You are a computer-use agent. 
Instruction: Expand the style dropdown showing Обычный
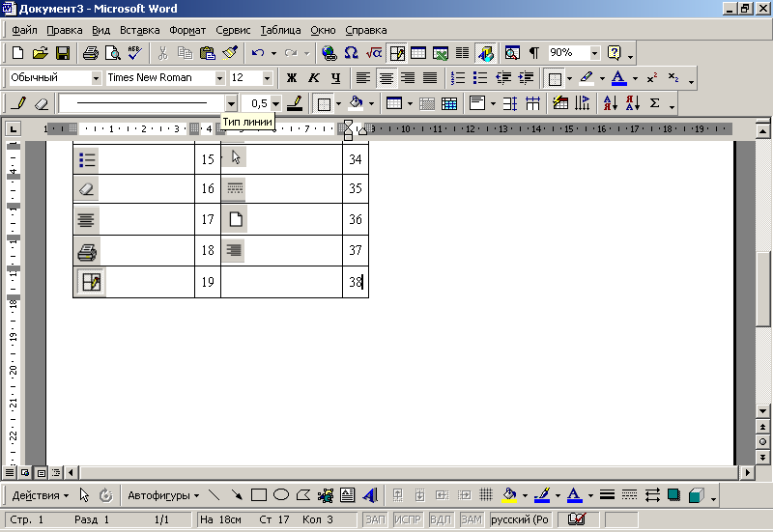pyautogui.click(x=96, y=78)
